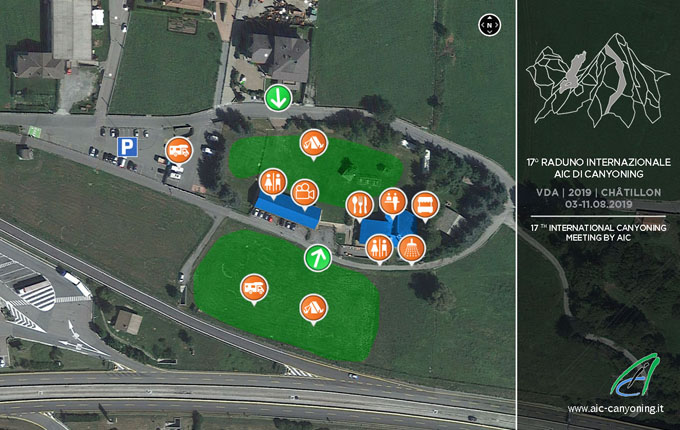
Task: Click the restroom marker above blue building
Action: [273, 182]
